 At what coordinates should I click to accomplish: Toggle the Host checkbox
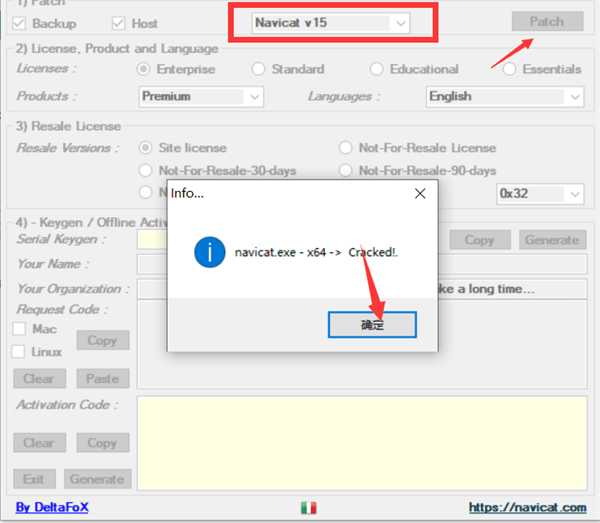[x=118, y=23]
